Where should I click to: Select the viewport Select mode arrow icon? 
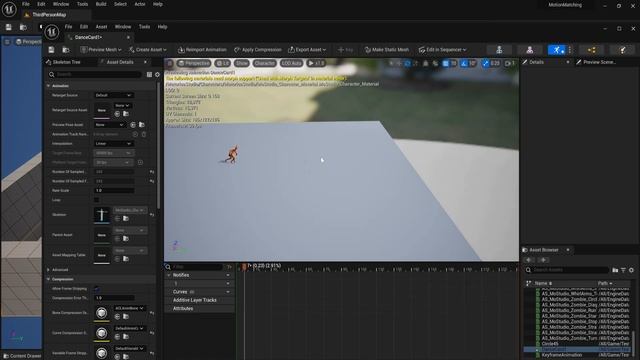click(391, 63)
